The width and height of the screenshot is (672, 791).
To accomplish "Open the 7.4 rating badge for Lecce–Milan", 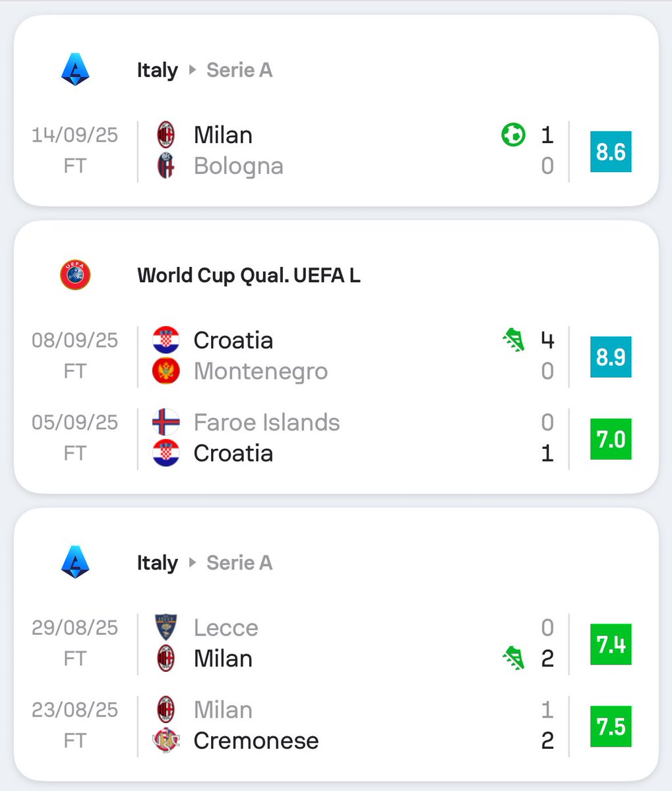I will tap(611, 644).
